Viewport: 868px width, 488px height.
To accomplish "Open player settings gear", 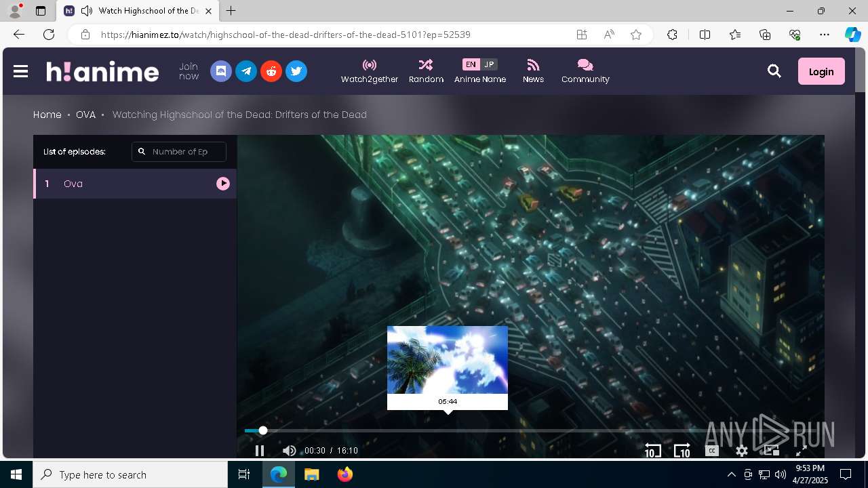I will point(742,451).
